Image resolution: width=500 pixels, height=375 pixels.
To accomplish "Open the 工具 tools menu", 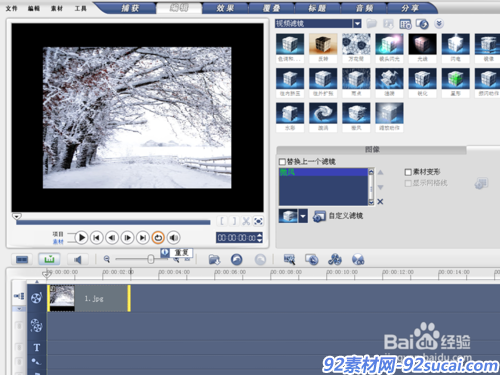I will tap(80, 9).
